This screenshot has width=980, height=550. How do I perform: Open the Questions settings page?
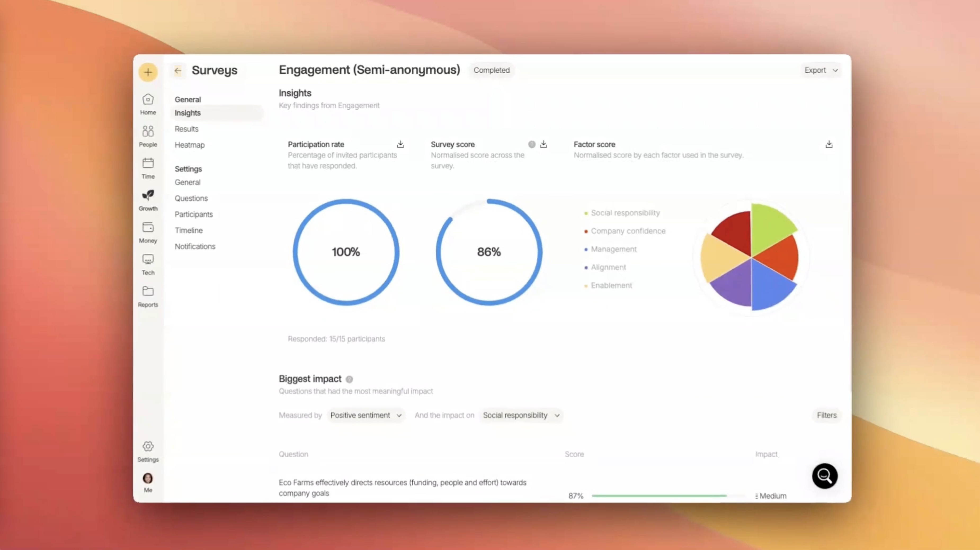click(x=191, y=199)
